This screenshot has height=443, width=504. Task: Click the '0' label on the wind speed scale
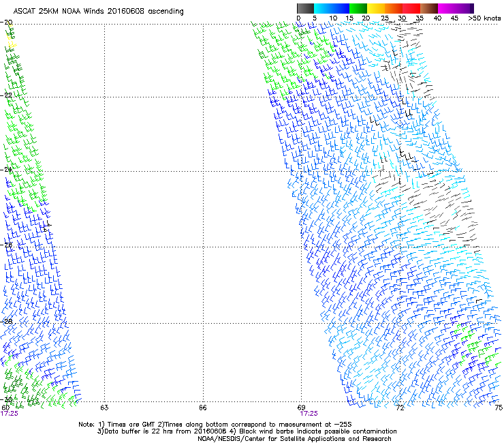click(298, 18)
